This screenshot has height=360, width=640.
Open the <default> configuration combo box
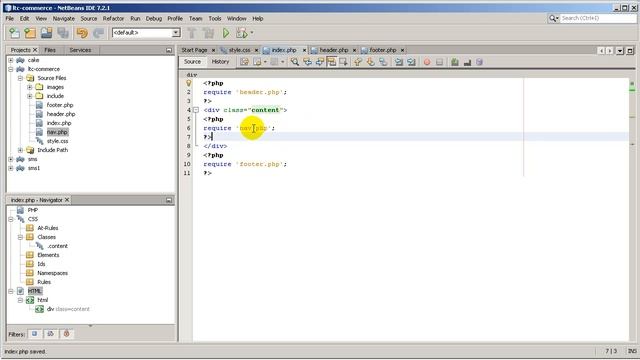146,33
